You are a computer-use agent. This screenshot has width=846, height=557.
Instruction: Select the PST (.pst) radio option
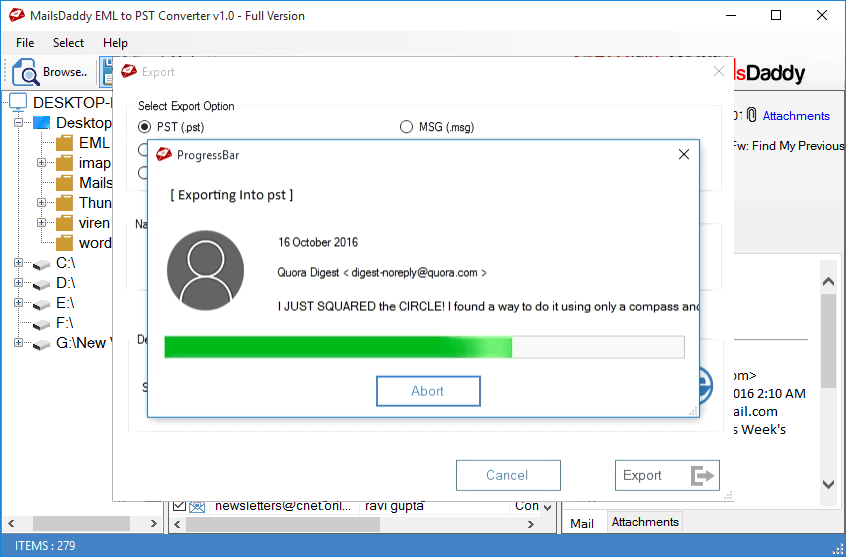point(144,127)
